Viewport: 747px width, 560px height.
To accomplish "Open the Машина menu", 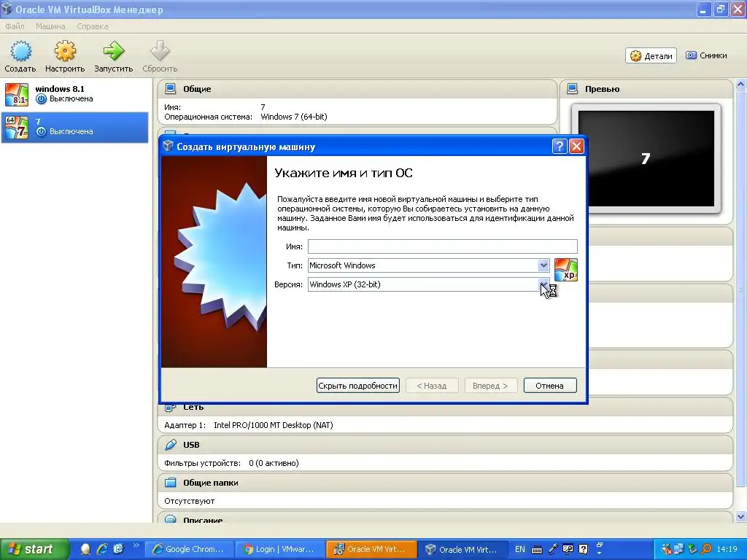I will click(50, 26).
